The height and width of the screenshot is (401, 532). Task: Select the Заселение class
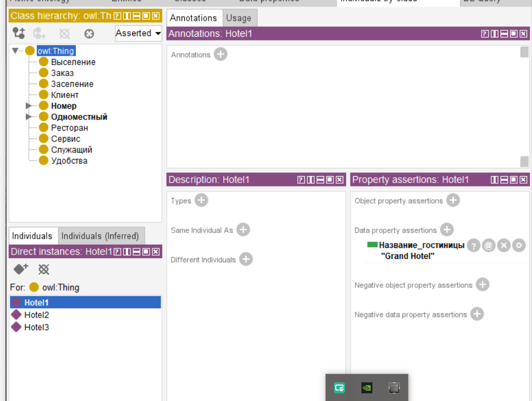pos(72,84)
